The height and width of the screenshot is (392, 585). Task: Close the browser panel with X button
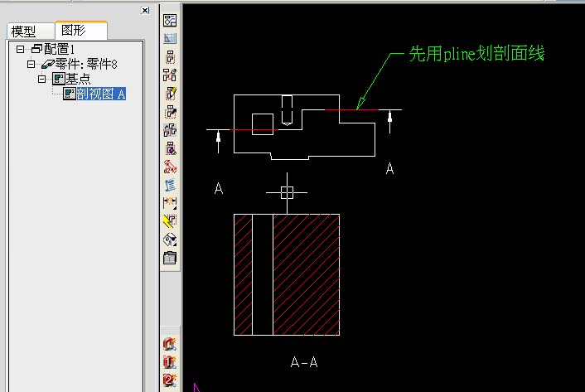(145, 11)
